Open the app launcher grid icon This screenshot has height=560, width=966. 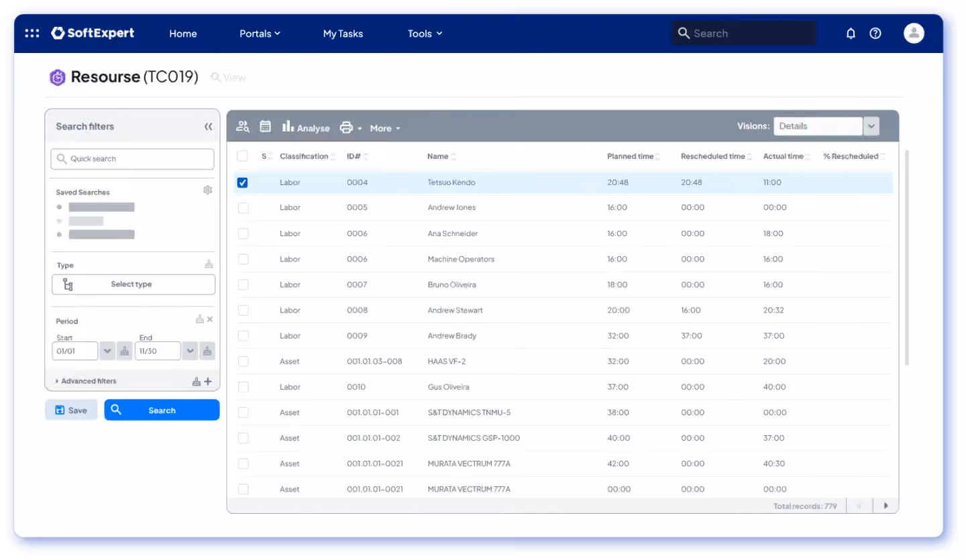[x=32, y=33]
